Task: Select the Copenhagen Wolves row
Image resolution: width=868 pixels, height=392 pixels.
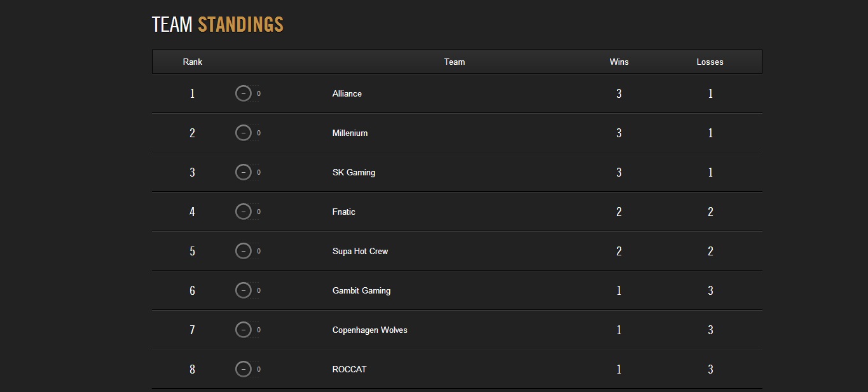Action: (457, 330)
